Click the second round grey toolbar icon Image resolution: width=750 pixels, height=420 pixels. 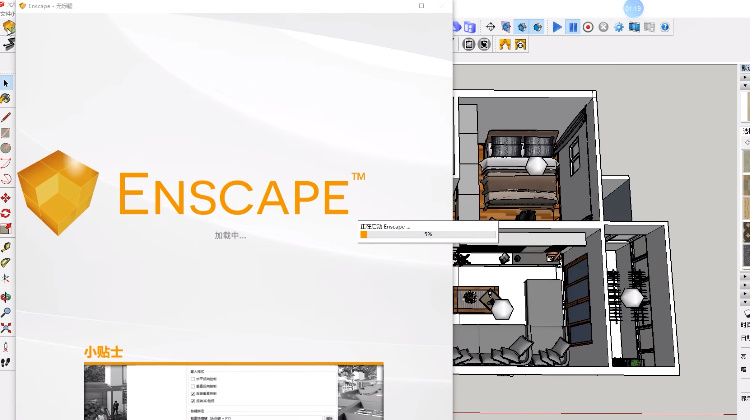[x=485, y=44]
